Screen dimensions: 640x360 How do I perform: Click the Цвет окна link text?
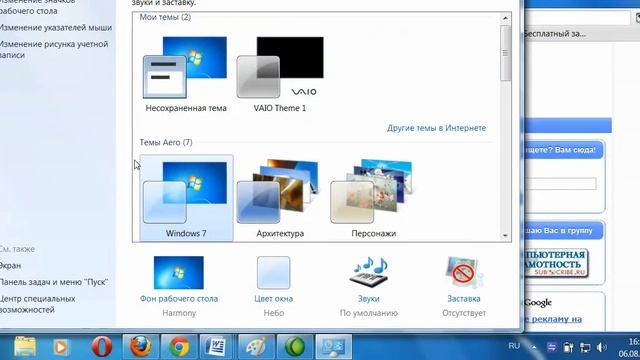(x=273, y=299)
